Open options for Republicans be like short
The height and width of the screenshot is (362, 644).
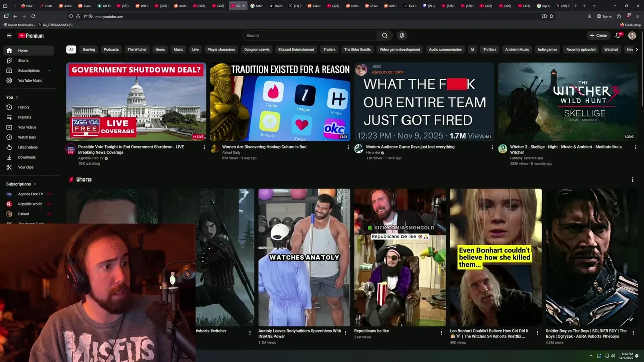coord(441,333)
